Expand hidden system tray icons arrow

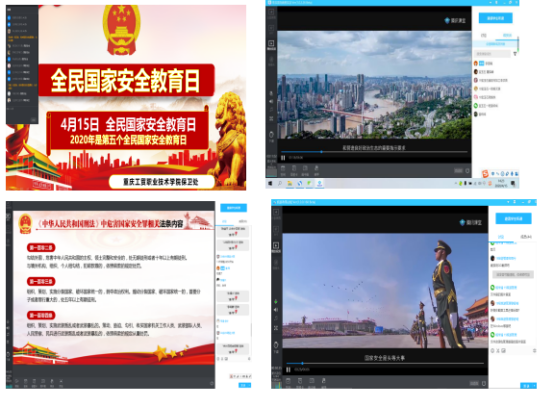(456, 183)
